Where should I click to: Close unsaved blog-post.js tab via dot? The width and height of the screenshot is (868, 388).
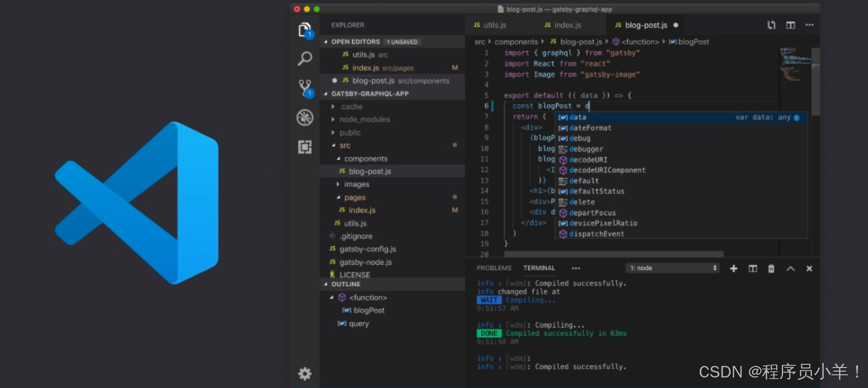[676, 25]
